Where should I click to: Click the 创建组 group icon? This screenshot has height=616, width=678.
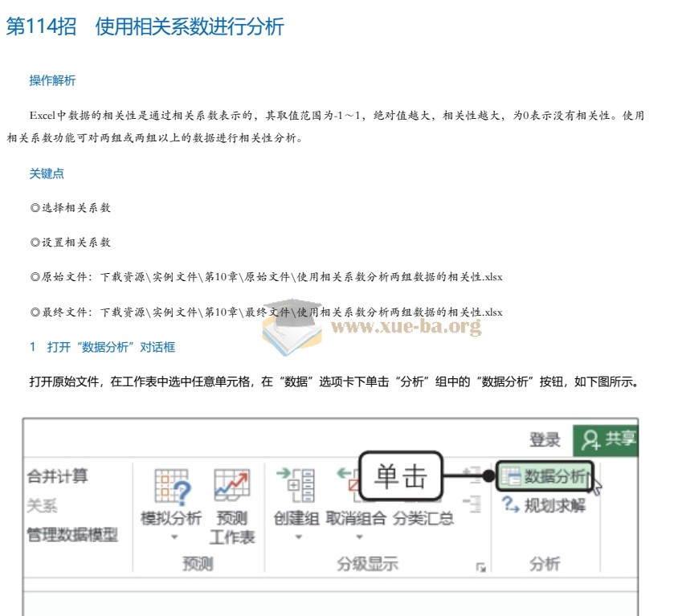[295, 487]
